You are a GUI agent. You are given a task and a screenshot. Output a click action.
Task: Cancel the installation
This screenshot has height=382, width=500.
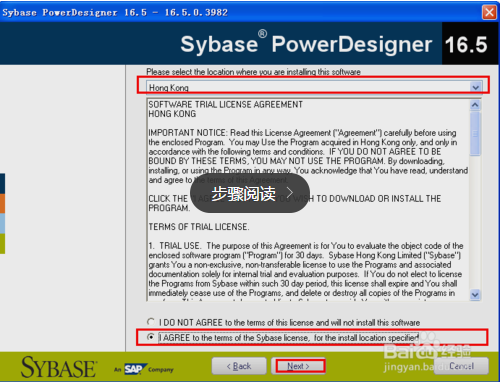tap(461, 366)
